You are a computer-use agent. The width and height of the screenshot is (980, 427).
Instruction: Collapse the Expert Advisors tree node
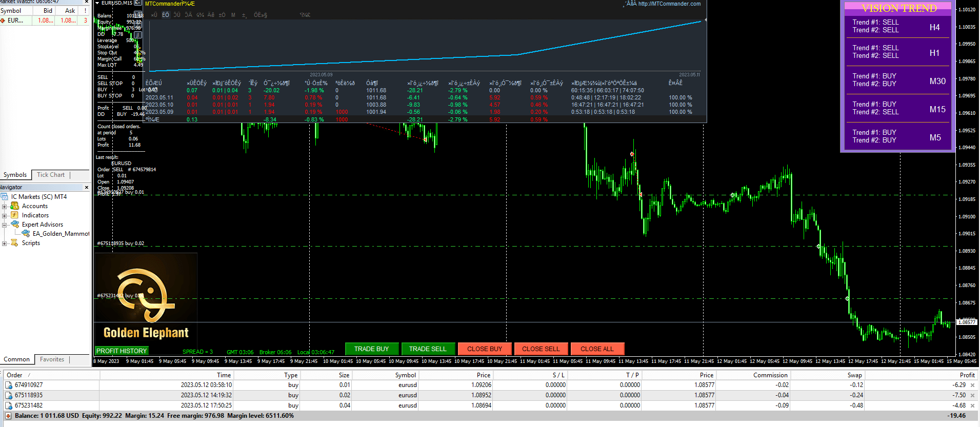(5, 225)
